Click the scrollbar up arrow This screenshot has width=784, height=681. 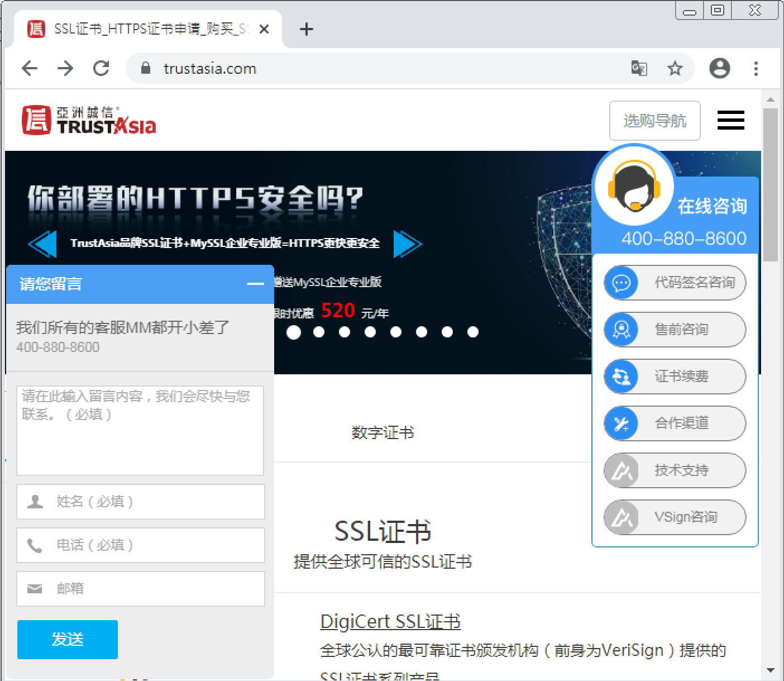[771, 100]
